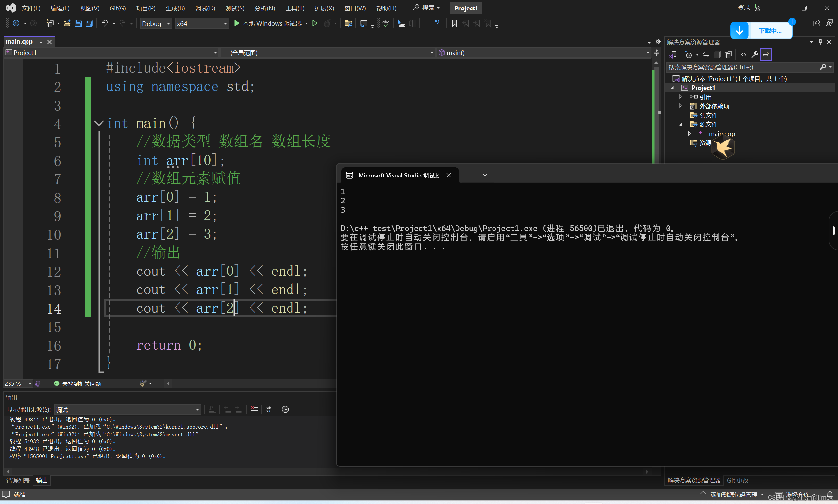Open the 工具(T) menu
Screen dimensions: 838x504
pyautogui.click(x=295, y=8)
